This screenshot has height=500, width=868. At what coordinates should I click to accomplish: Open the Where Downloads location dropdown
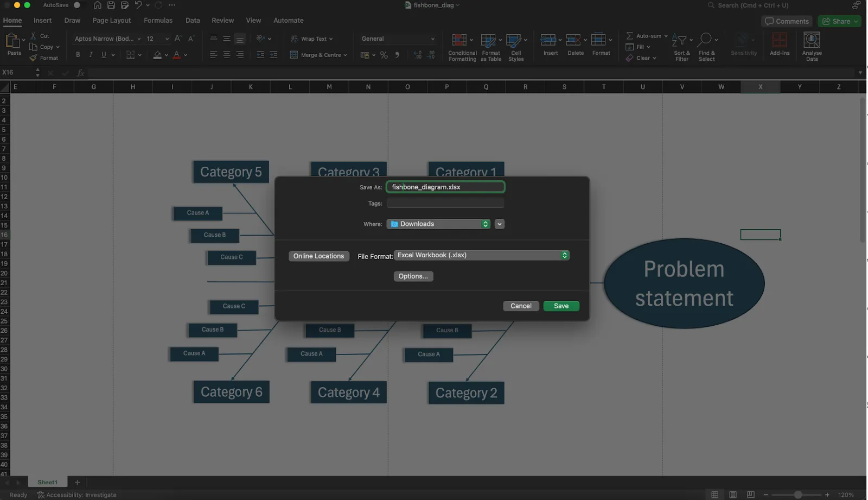click(438, 224)
